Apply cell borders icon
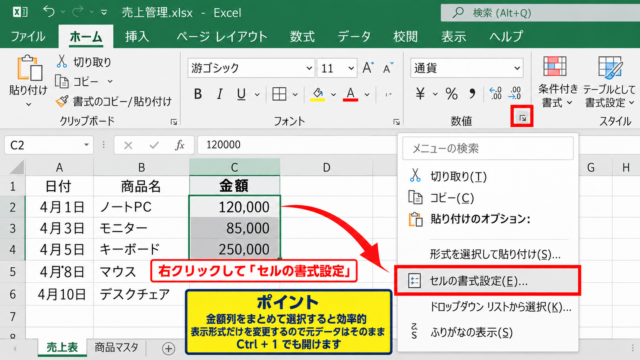The height and width of the screenshot is (360, 640). 279,94
